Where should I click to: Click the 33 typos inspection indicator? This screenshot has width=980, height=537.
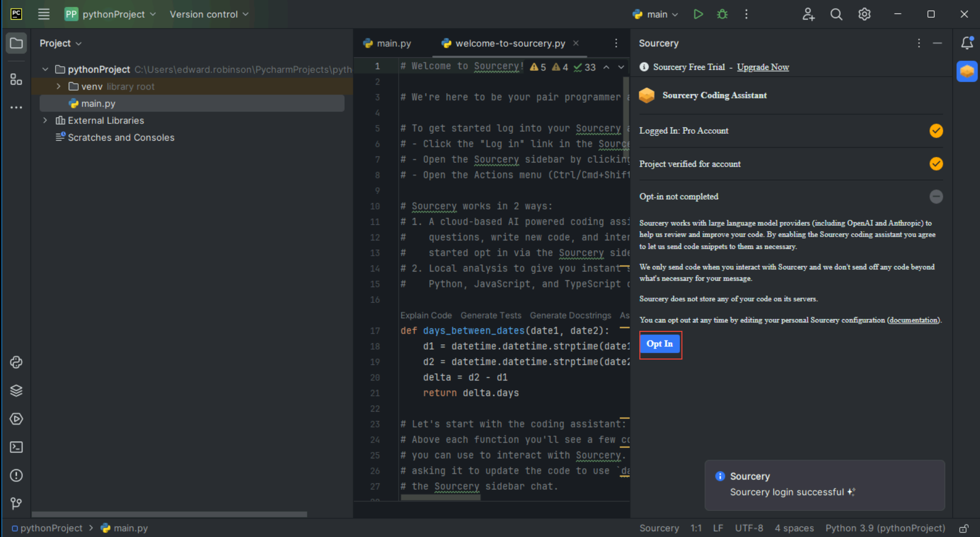585,67
